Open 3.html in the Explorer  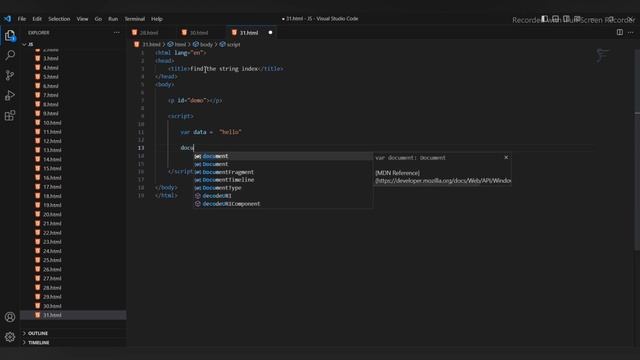click(51, 58)
